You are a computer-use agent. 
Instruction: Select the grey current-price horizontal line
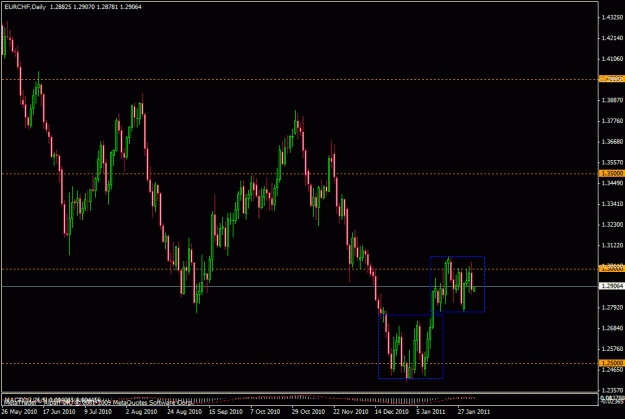pyautogui.click(x=299, y=286)
